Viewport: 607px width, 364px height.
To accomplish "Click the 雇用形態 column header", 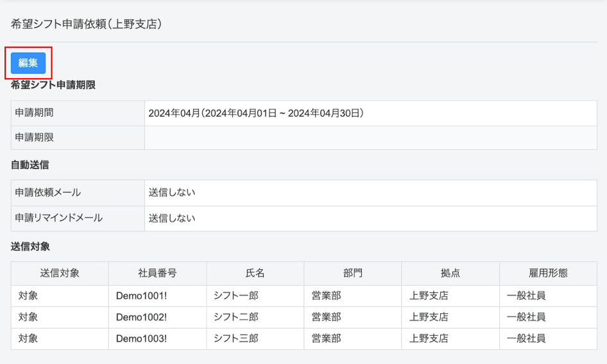I will point(548,273).
